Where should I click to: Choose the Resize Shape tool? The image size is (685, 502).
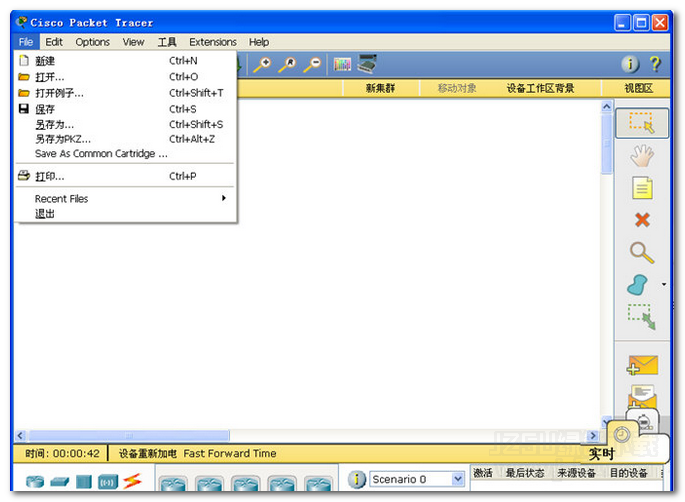pos(642,317)
